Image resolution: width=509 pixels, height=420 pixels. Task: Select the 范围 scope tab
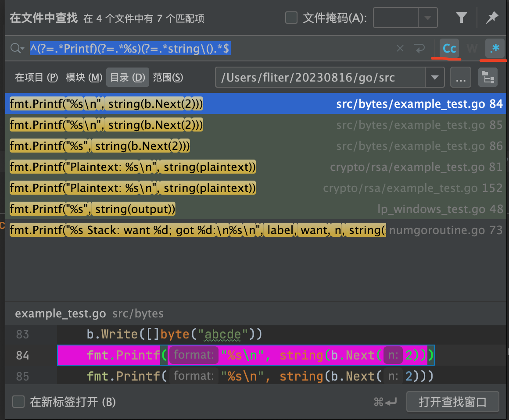click(168, 78)
